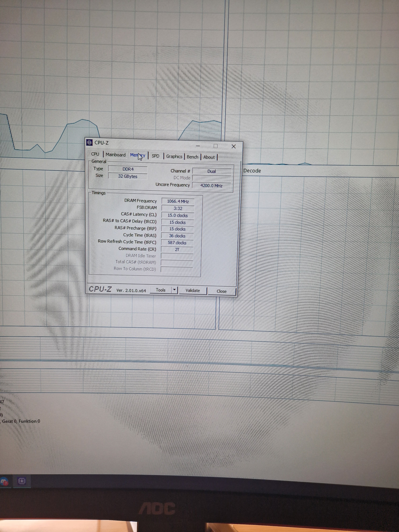Click the Memory tab
Viewport: 399px width, 532px height.
pos(137,155)
